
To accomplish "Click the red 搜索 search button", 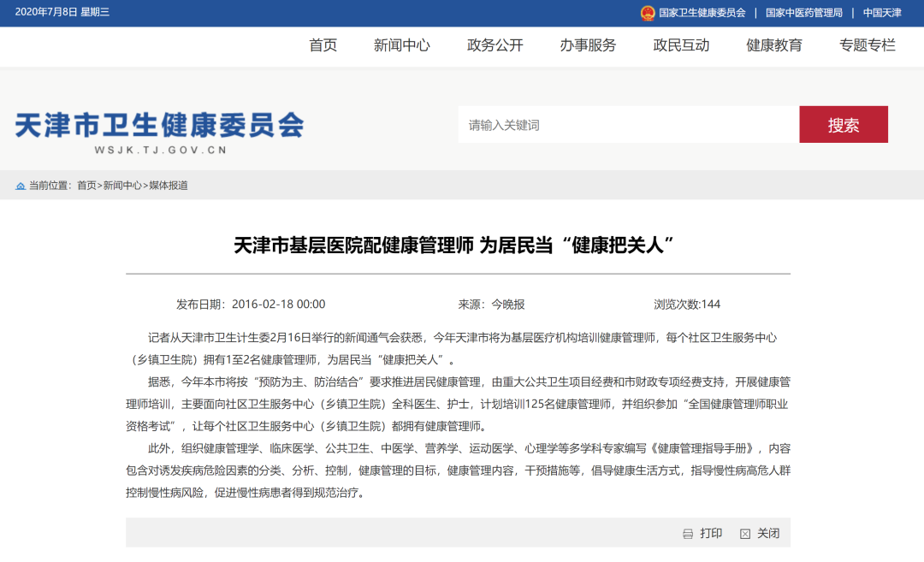I will (844, 124).
